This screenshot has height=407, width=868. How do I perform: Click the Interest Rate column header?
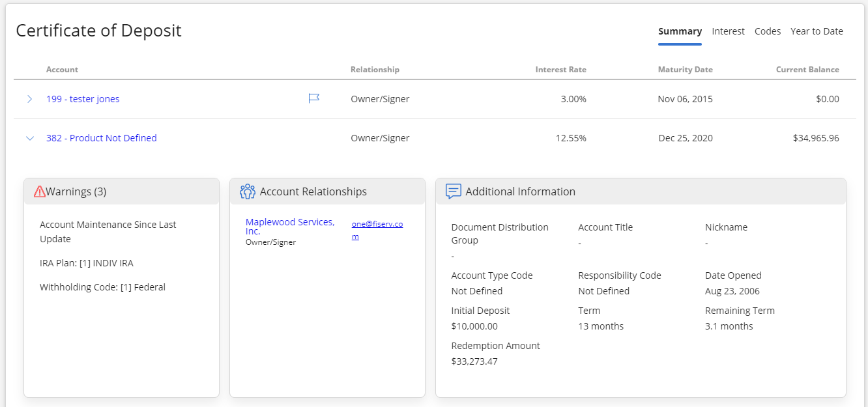tap(560, 70)
